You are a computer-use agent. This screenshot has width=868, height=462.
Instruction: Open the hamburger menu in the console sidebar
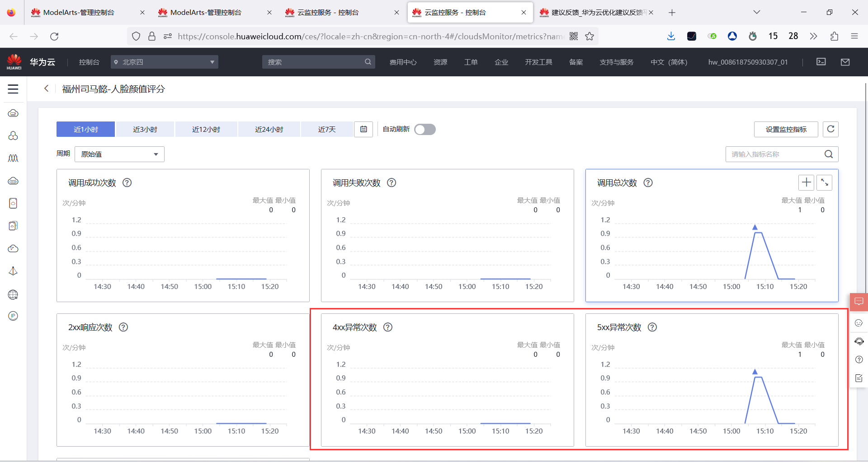point(13,89)
